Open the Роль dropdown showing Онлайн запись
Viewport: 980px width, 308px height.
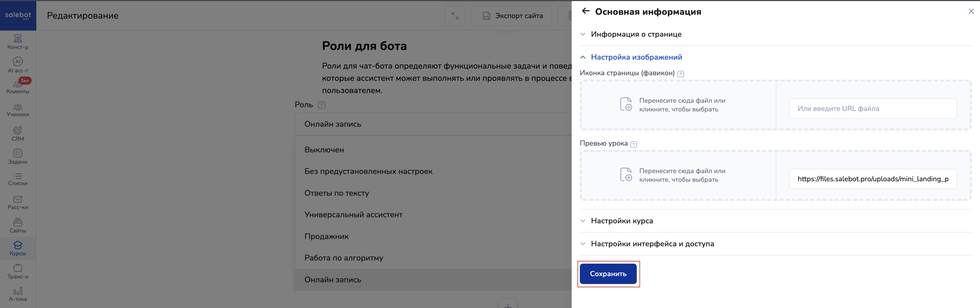tap(433, 124)
